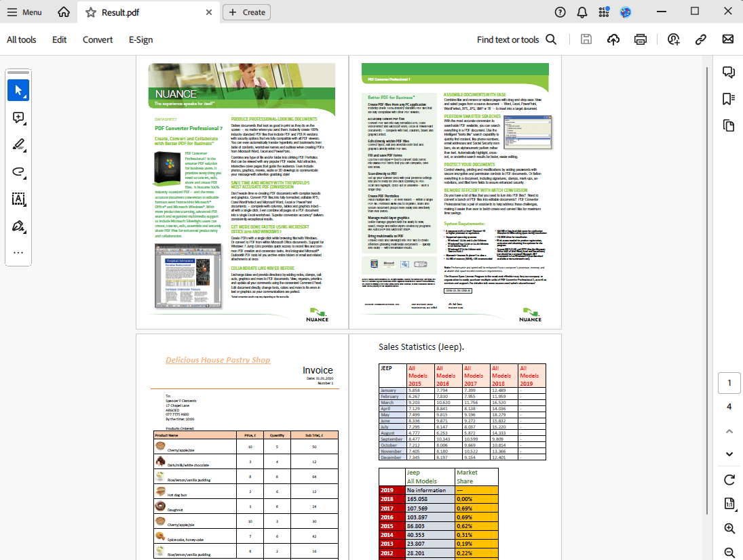Open the Fill & Sign pen tool
The width and height of the screenshot is (743, 560).
coord(18,226)
